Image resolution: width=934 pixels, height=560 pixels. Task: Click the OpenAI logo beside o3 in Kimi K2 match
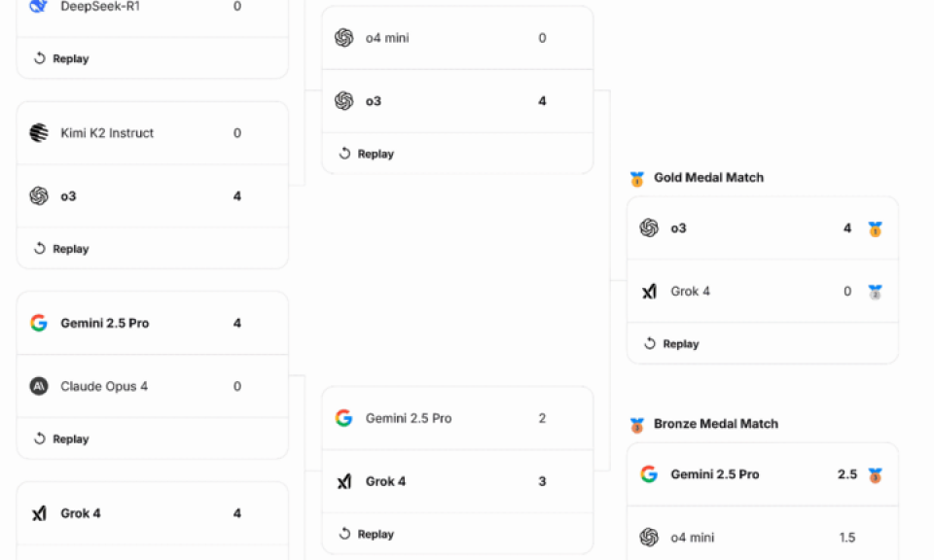click(39, 195)
